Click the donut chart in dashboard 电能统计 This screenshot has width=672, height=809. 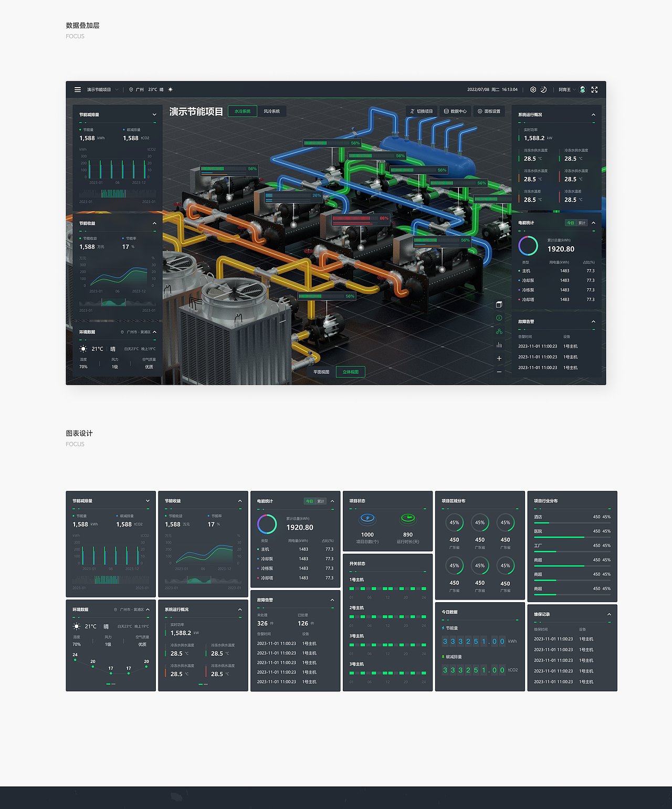coord(528,246)
